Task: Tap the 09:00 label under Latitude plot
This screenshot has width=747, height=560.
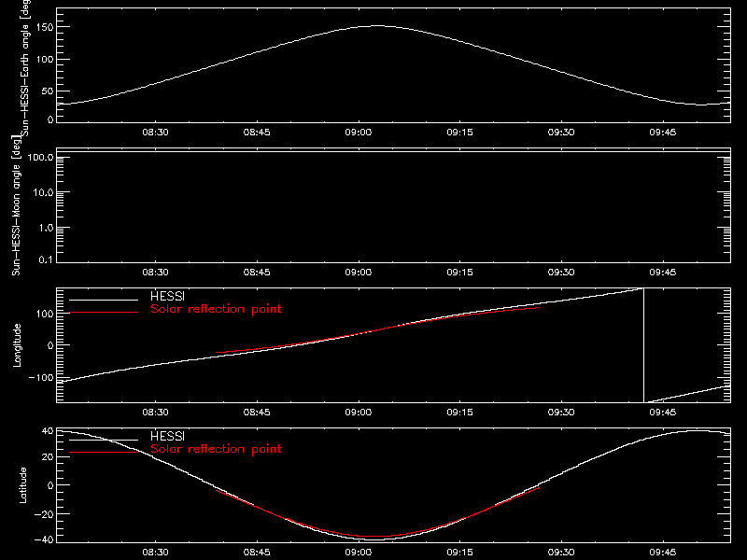Action: (359, 552)
